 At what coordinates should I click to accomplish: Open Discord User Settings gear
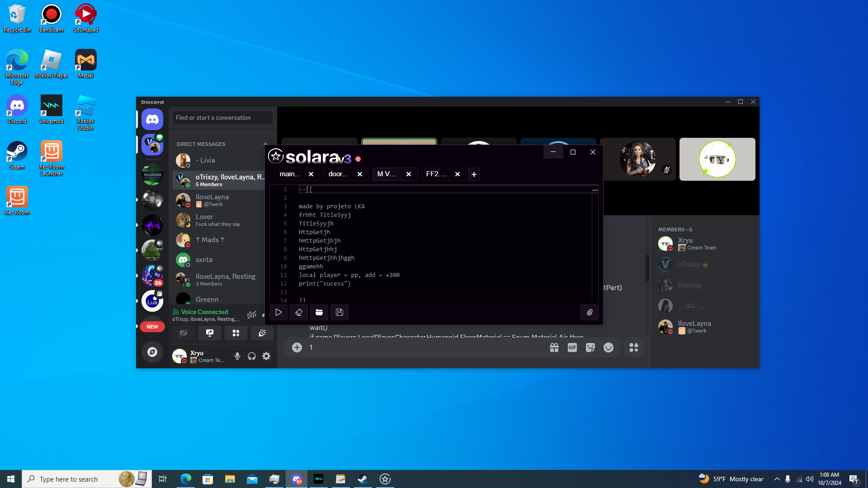pyautogui.click(x=266, y=356)
